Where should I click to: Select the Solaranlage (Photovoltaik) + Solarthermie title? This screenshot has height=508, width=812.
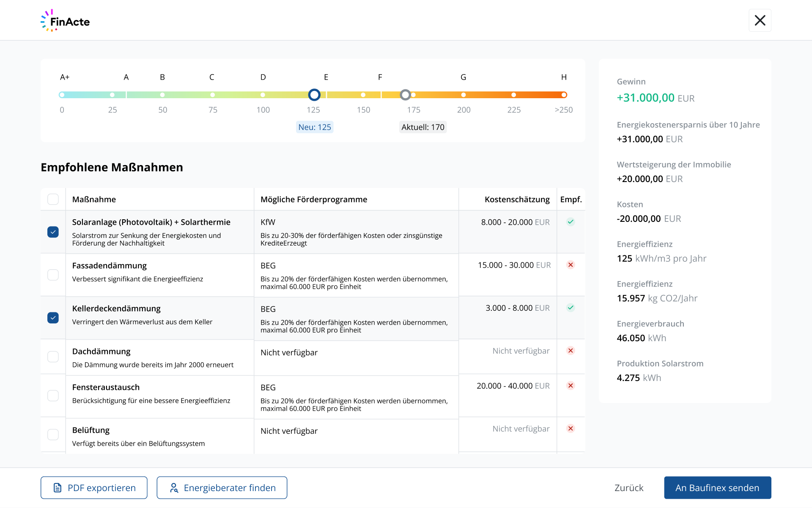pyautogui.click(x=151, y=222)
